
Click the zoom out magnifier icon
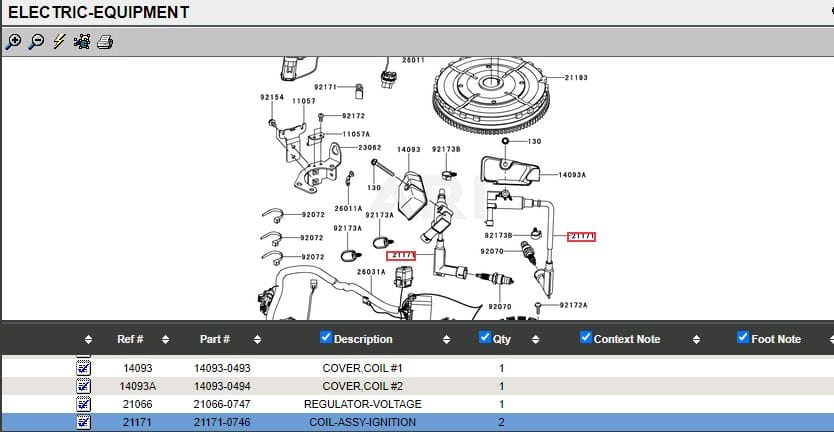(x=36, y=42)
